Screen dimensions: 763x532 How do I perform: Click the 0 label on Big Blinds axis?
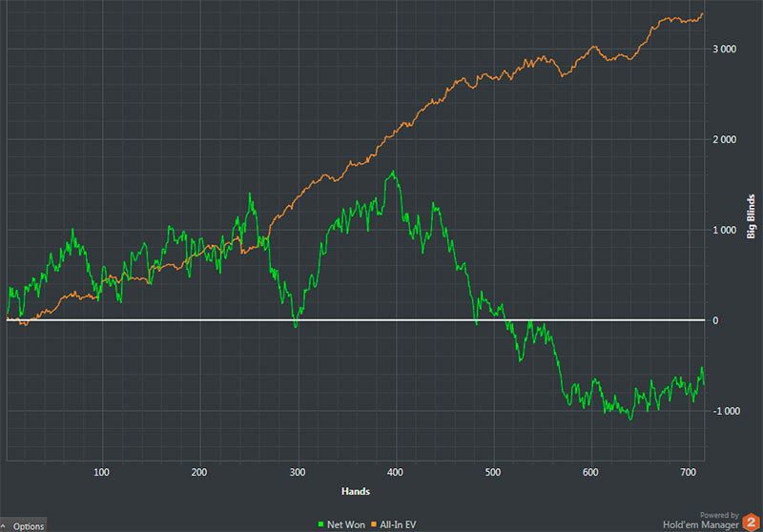coord(715,320)
